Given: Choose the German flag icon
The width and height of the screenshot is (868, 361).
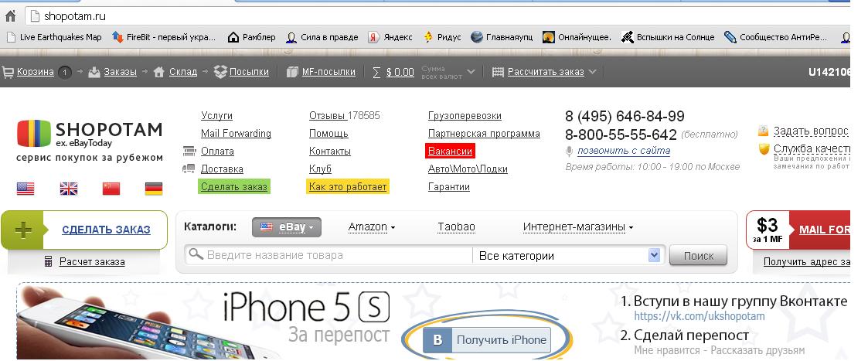Looking at the screenshot, I should (x=154, y=189).
